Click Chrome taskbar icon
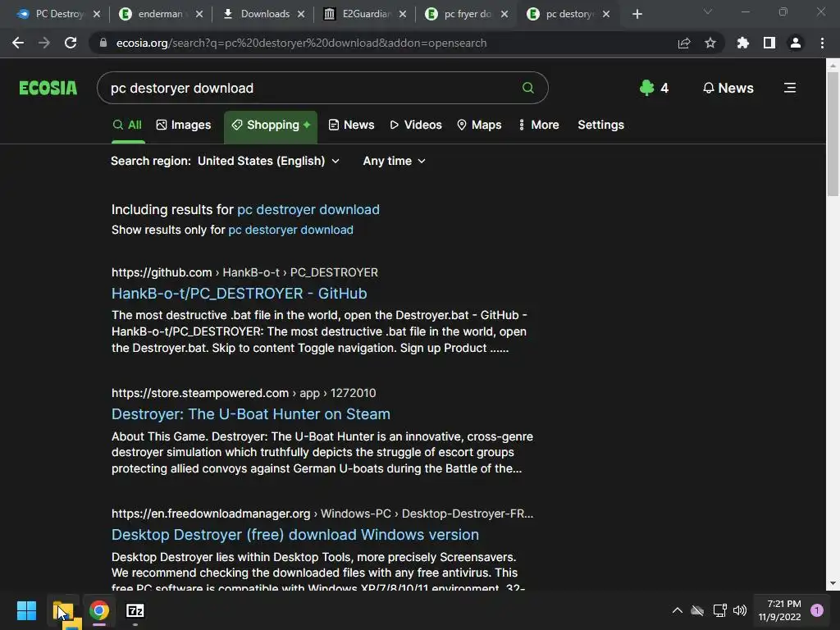This screenshot has height=630, width=840. [x=99, y=610]
